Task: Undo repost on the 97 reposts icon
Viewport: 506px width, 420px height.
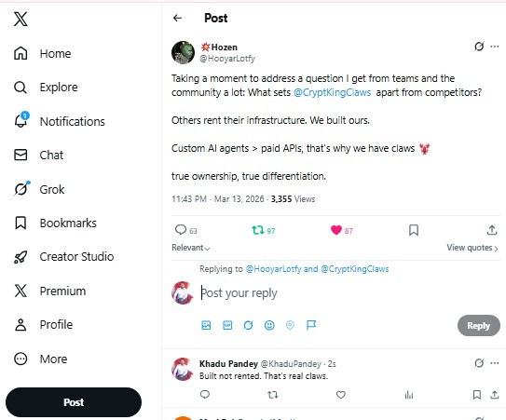Action: click(x=258, y=230)
